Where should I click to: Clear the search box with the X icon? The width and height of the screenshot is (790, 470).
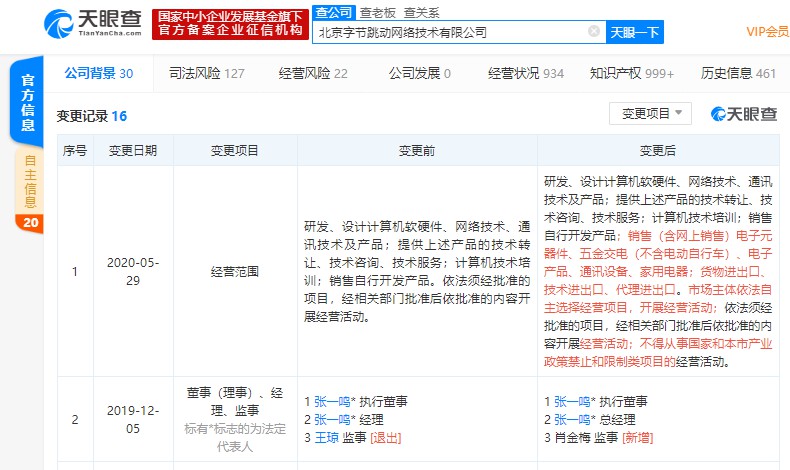point(594,32)
